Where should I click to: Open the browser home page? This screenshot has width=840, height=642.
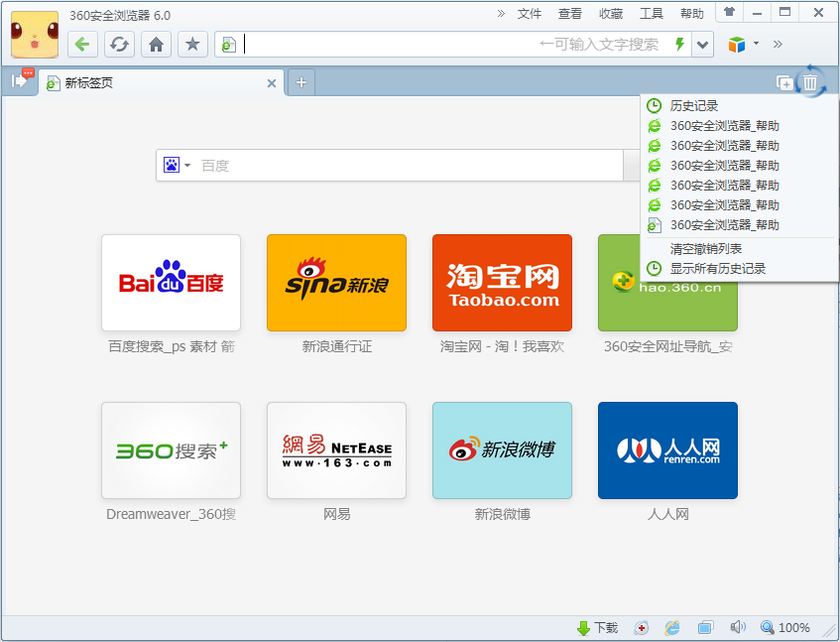point(156,45)
